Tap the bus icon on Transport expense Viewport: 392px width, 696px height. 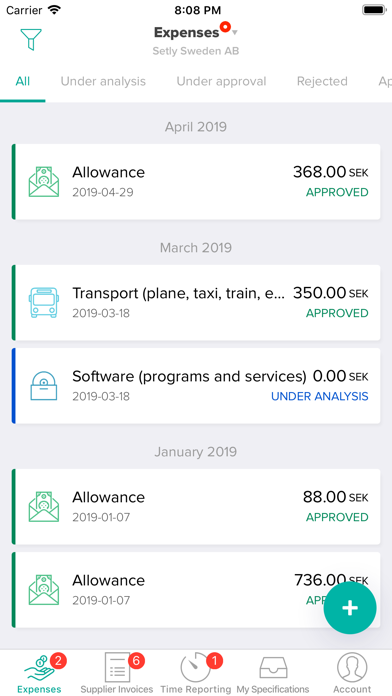[x=44, y=302]
